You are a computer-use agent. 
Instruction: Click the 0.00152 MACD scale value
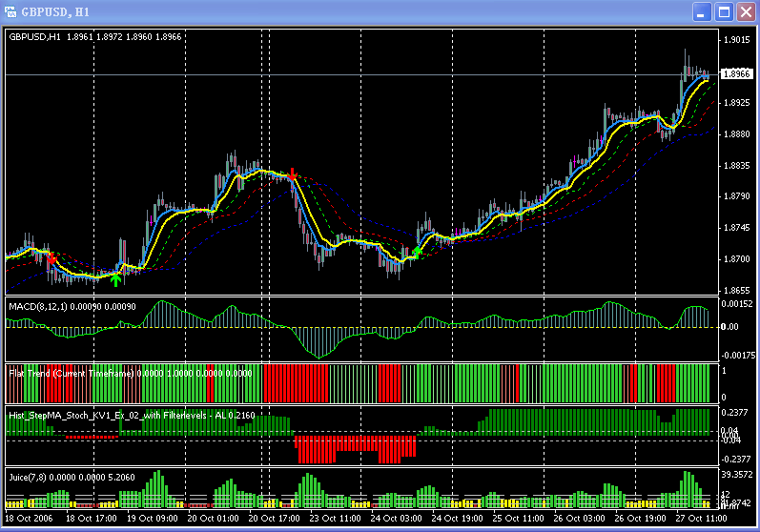click(x=737, y=304)
